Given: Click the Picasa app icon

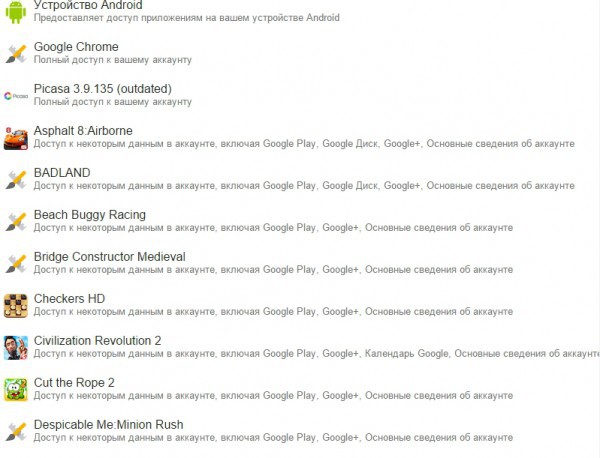Looking at the screenshot, I should click(x=15, y=95).
